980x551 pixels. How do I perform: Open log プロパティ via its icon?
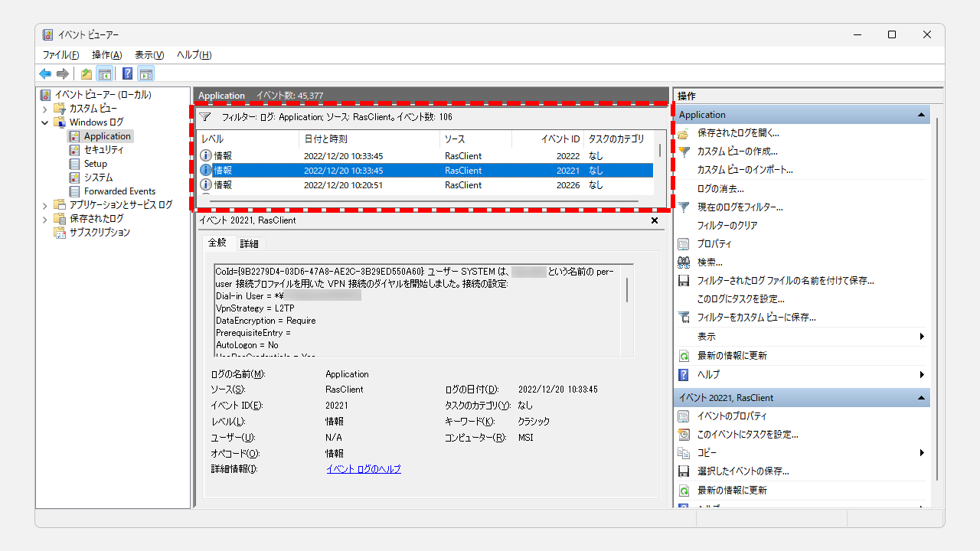pos(684,243)
